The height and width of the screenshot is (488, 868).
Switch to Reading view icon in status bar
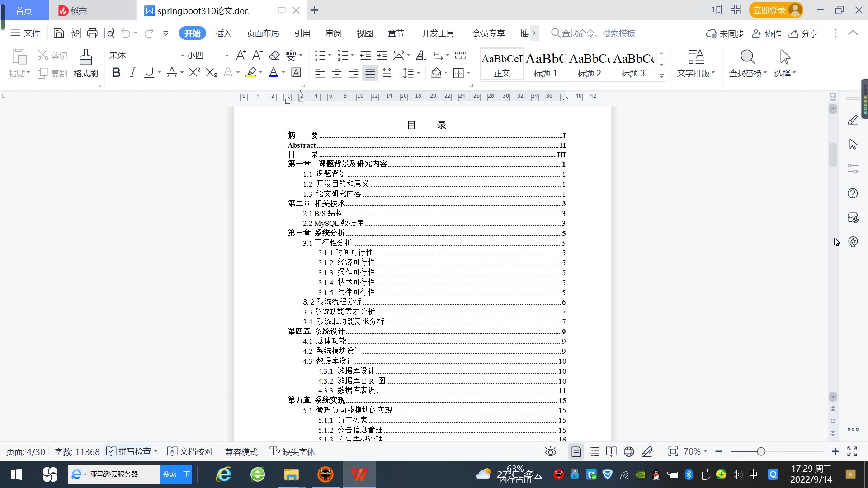pyautogui.click(x=611, y=451)
